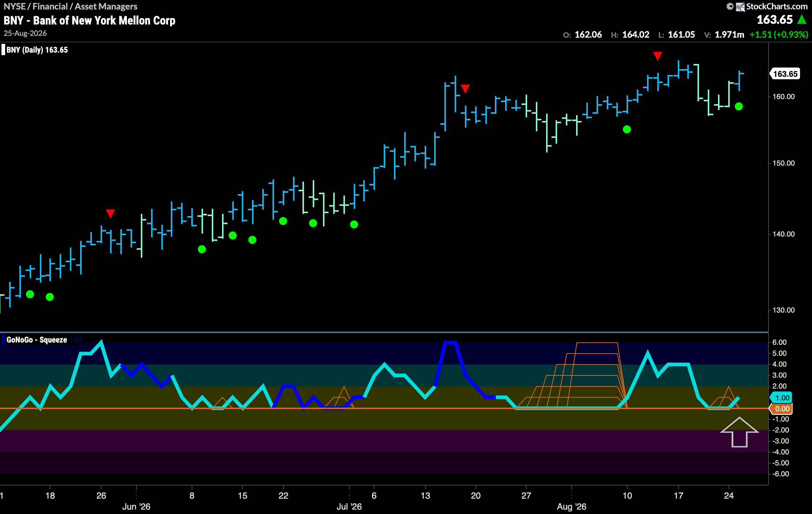The image size is (812, 514).
Task: Click the 24 date tick label
Action: pyautogui.click(x=729, y=496)
